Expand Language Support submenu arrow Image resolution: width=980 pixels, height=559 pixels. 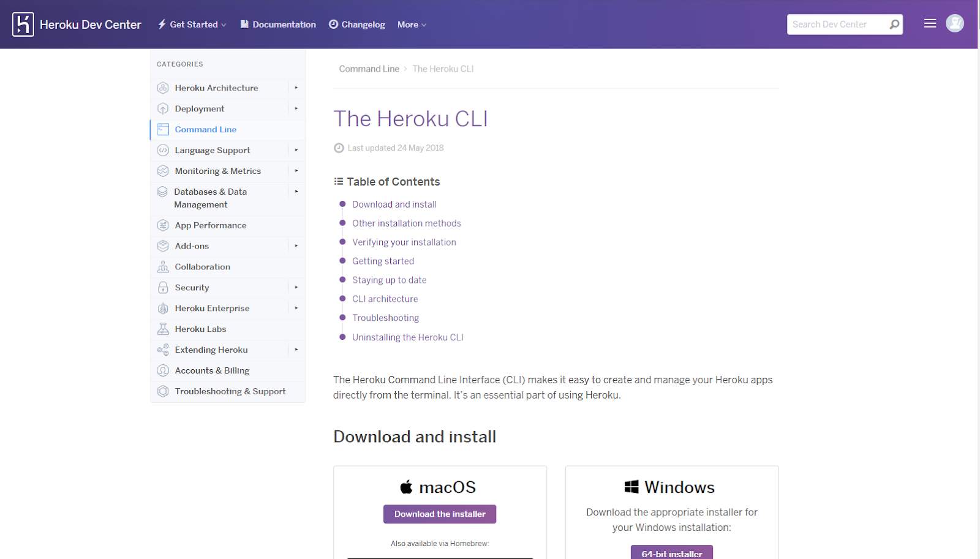(x=296, y=150)
